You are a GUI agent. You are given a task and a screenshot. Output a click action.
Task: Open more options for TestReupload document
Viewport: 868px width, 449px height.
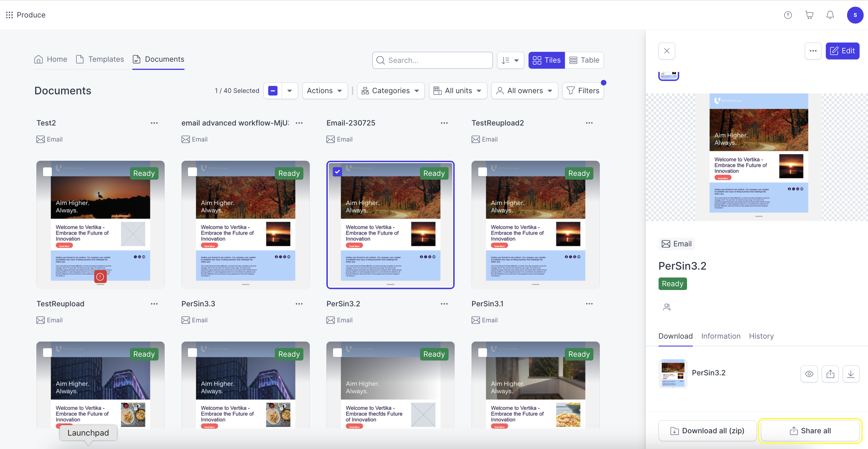pos(154,304)
